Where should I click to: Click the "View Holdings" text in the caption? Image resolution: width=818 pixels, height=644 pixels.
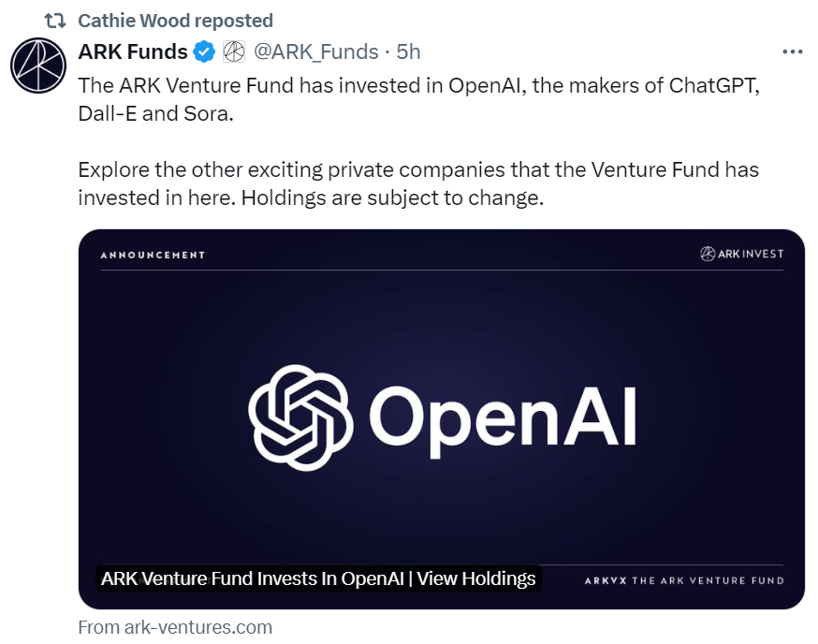click(x=476, y=578)
